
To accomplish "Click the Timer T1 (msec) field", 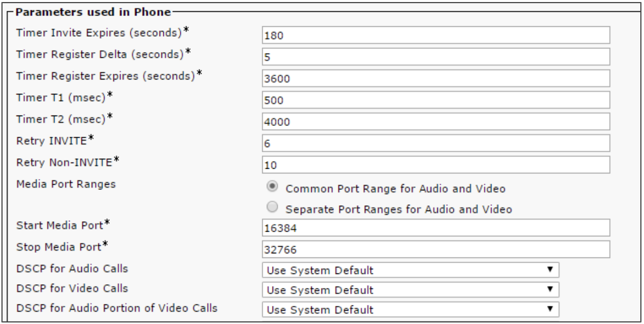I will tap(436, 100).
